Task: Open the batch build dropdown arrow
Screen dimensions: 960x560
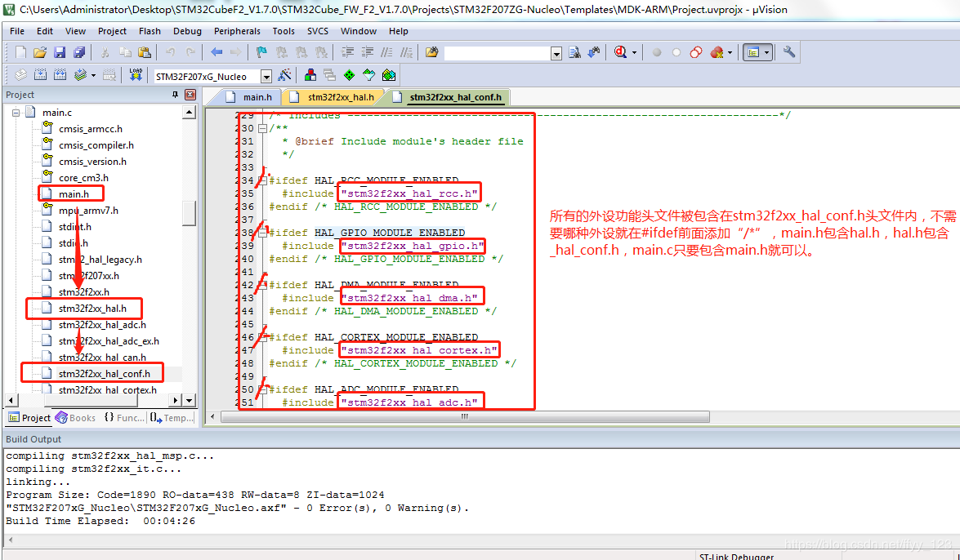Action: [93, 75]
